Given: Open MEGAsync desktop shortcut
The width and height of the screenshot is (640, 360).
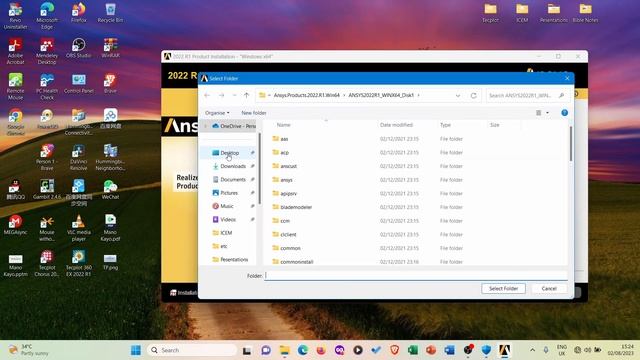Looking at the screenshot, I should [15, 225].
